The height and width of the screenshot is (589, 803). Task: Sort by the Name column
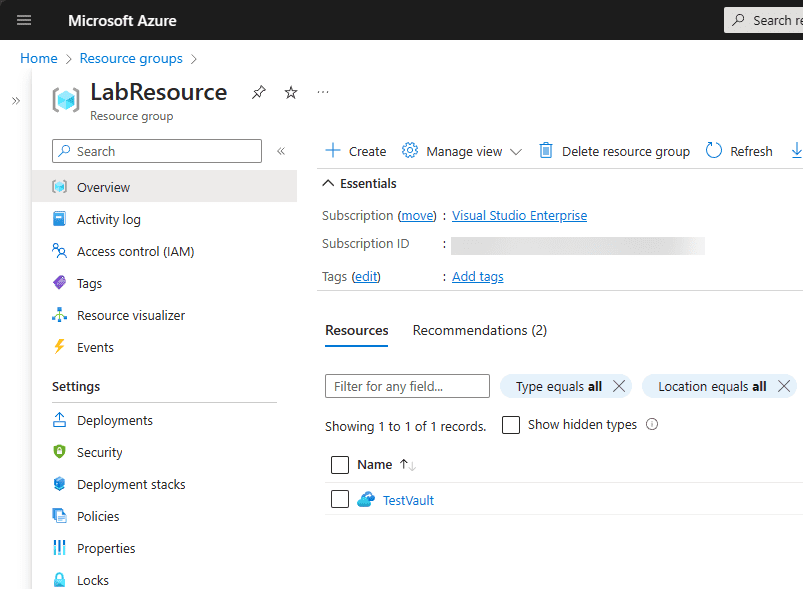(x=386, y=465)
